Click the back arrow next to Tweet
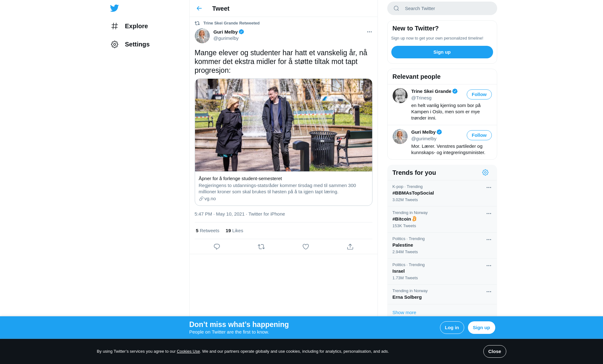 pos(199,8)
